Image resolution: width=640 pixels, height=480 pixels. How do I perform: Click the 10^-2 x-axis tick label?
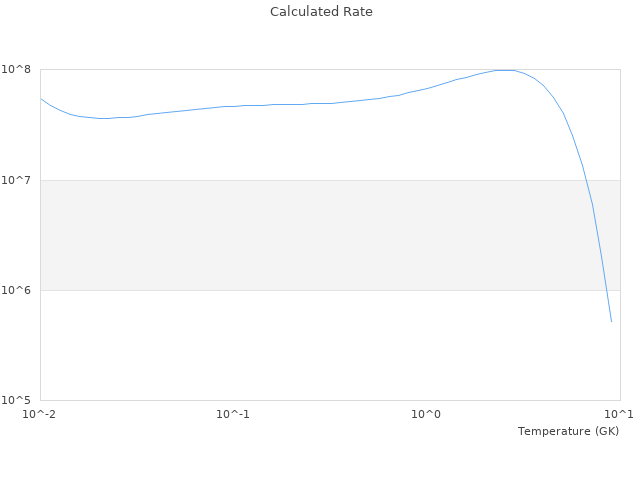(40, 414)
